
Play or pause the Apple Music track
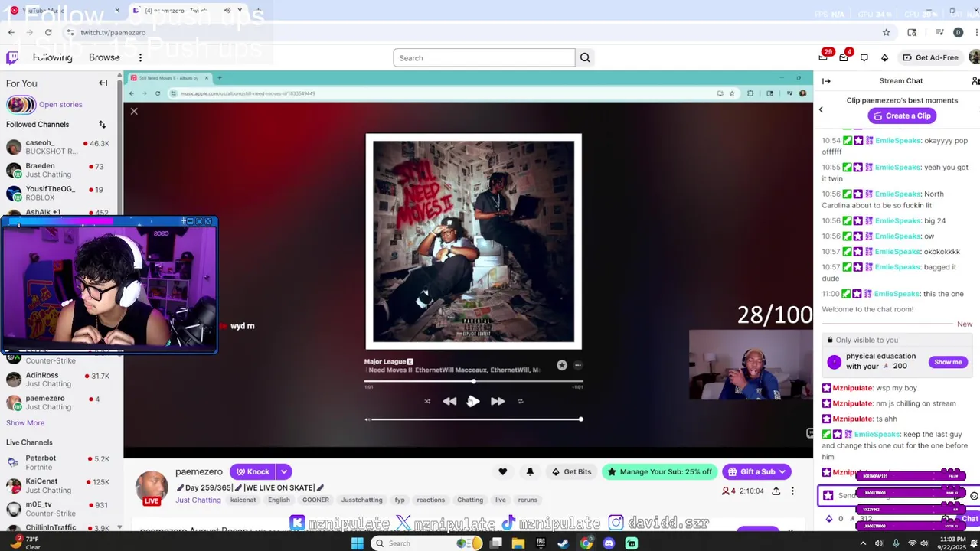(x=473, y=401)
